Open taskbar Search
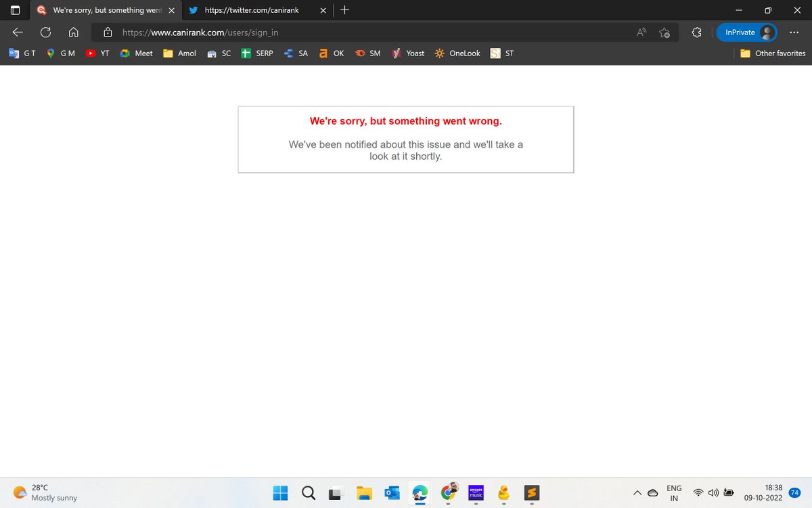The image size is (812, 508). pos(308,492)
